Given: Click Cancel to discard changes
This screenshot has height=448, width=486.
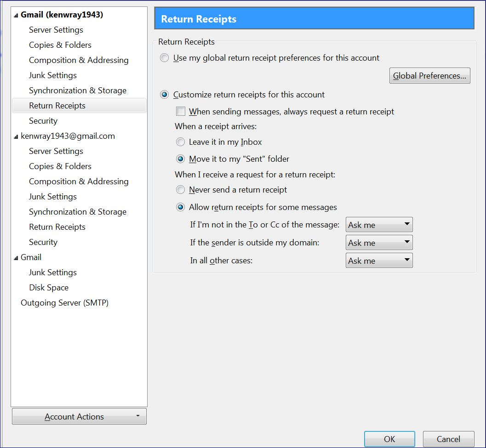Looking at the screenshot, I should tap(448, 439).
